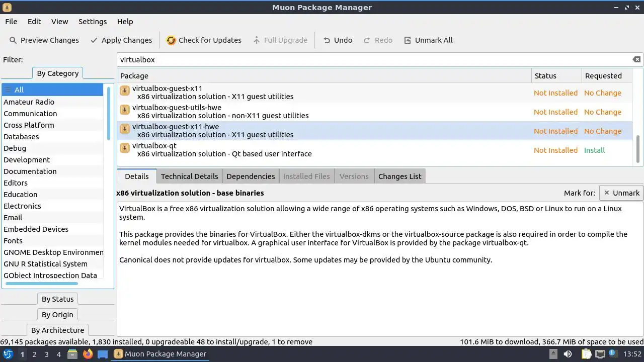
Task: Open the Settings menu
Action: 93,22
